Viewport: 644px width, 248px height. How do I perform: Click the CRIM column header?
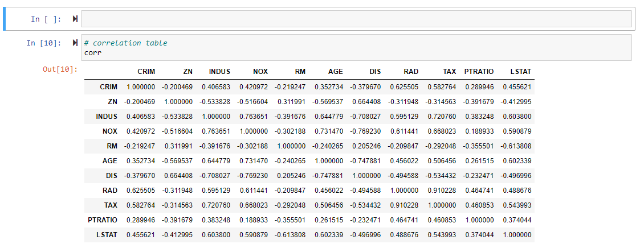[x=146, y=71]
